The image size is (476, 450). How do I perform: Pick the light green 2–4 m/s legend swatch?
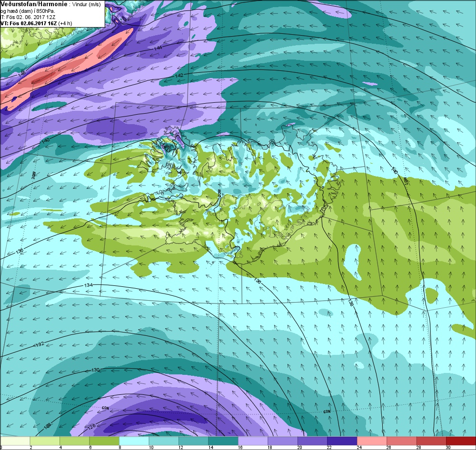tap(45, 441)
